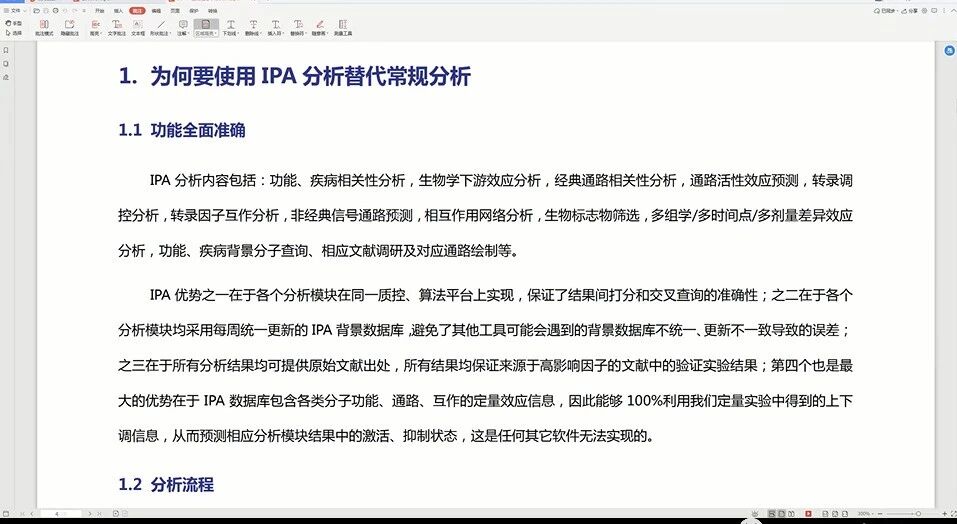
Task: Open the settings gear icon top right
Action: point(925,10)
